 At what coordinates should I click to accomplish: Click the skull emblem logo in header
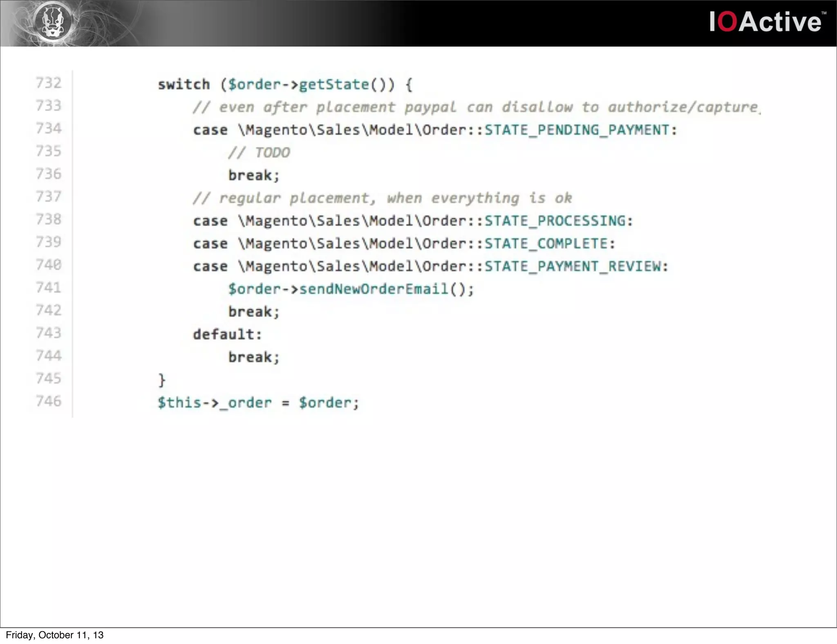(52, 22)
